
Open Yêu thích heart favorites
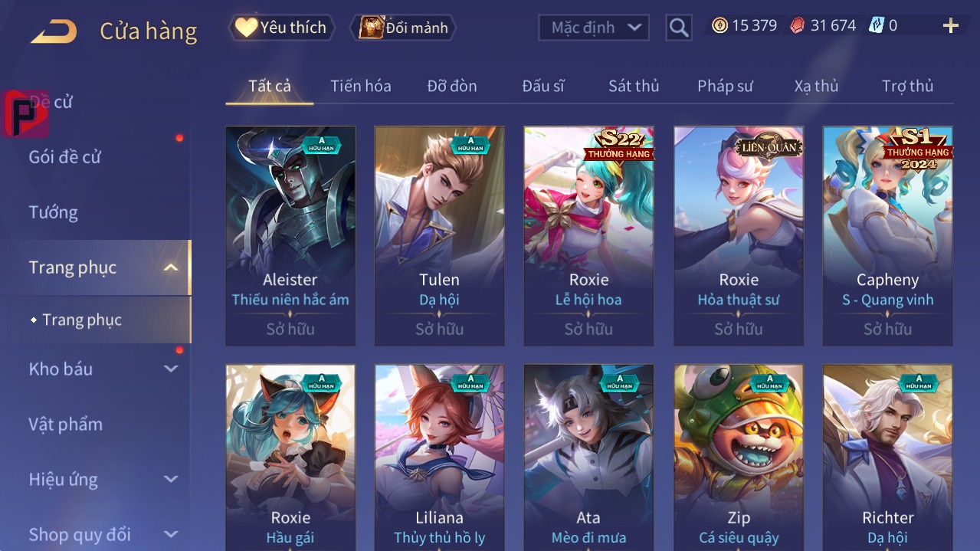point(281,28)
